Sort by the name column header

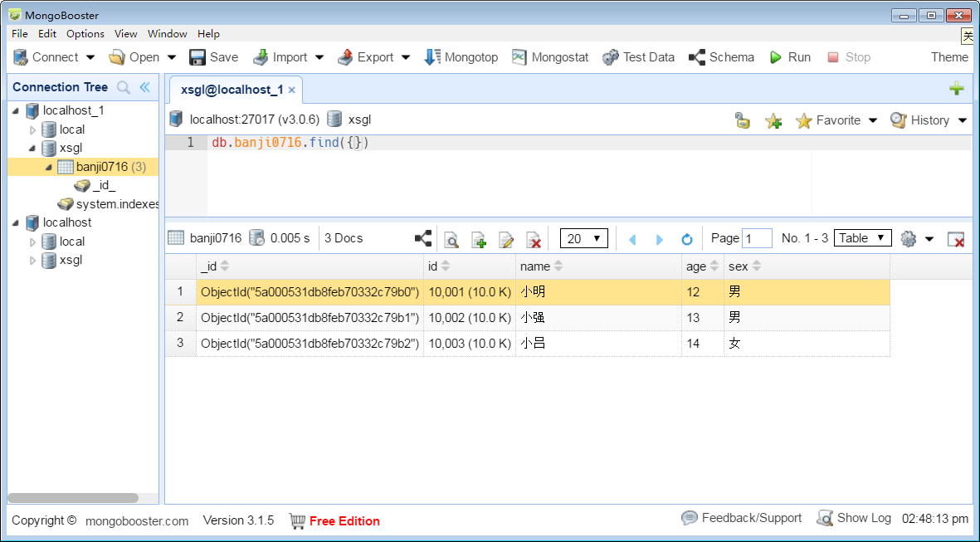(599, 266)
